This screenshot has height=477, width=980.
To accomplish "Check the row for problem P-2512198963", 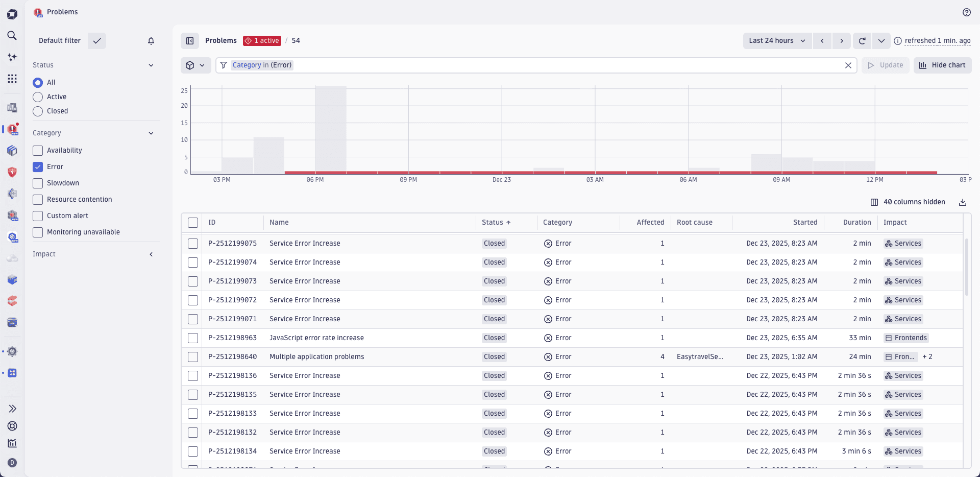I will click(193, 338).
